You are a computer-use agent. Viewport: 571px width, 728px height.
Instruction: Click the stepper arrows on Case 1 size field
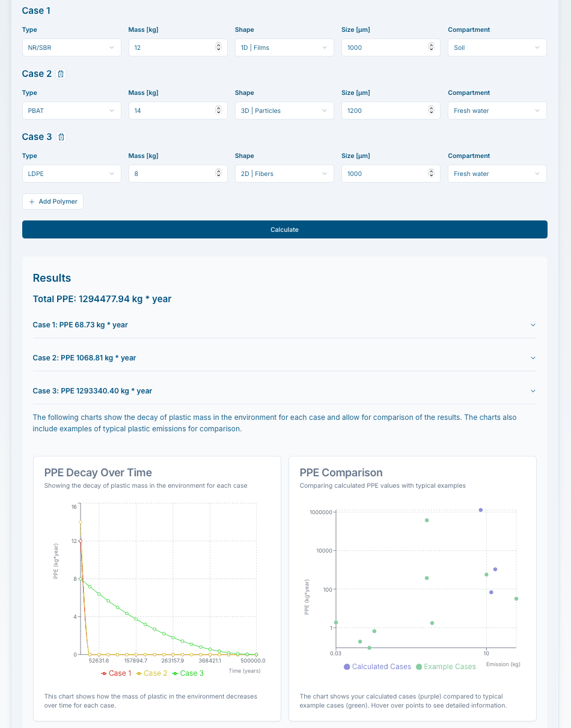(431, 47)
